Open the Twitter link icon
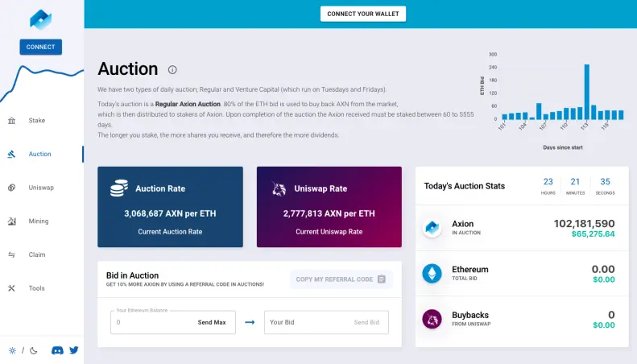The width and height of the screenshot is (637, 364). 74,350
